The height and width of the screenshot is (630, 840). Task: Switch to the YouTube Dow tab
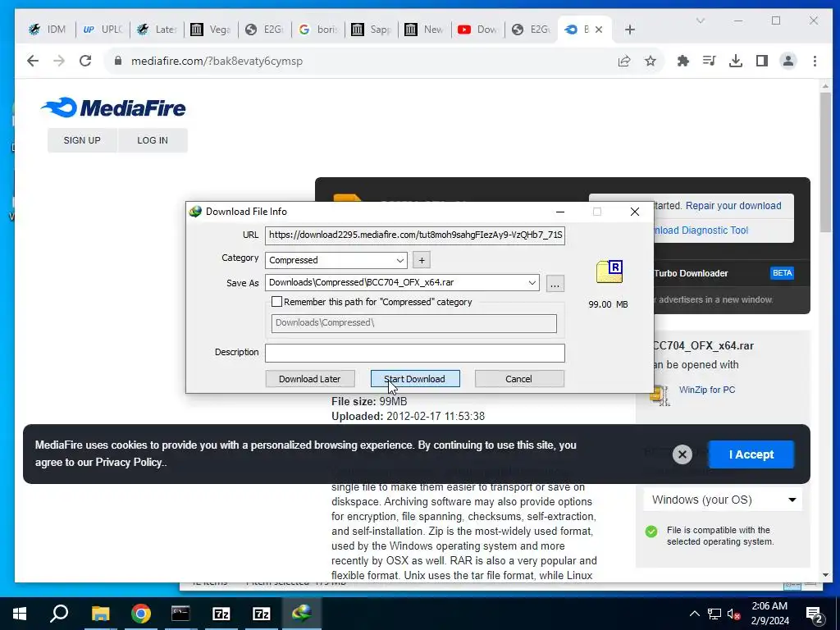478,30
